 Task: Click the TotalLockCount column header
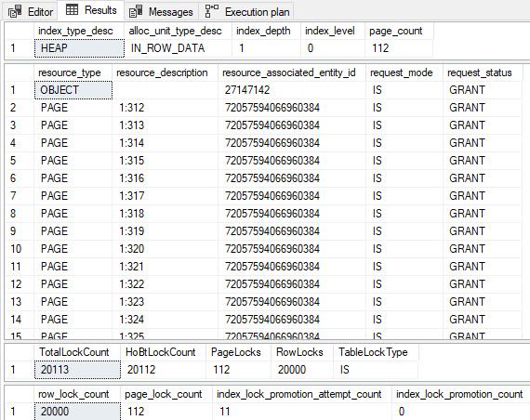[x=77, y=352]
